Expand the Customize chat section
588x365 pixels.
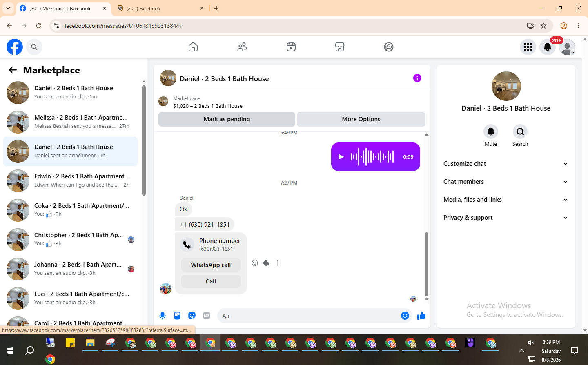(506, 164)
